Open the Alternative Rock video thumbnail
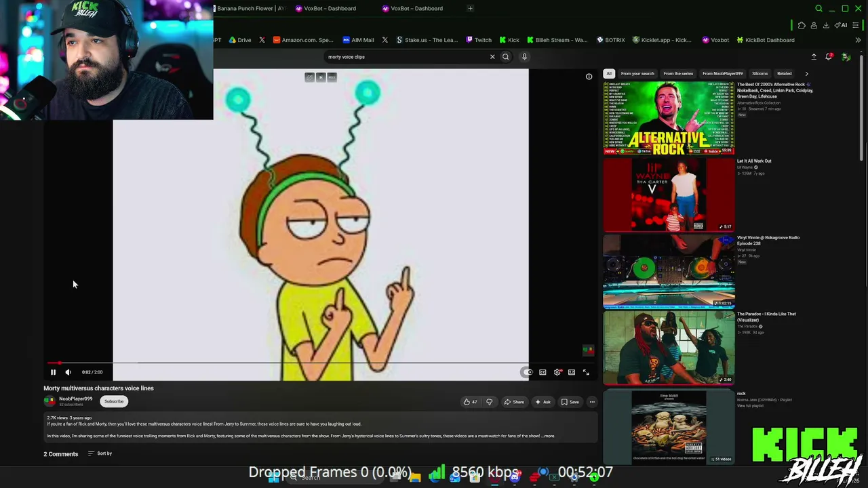 coord(669,118)
